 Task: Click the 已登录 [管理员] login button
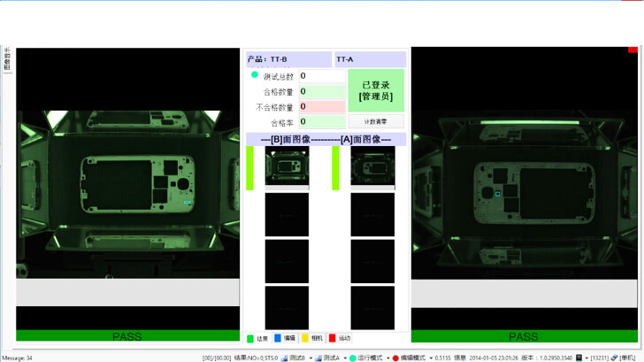(x=376, y=90)
